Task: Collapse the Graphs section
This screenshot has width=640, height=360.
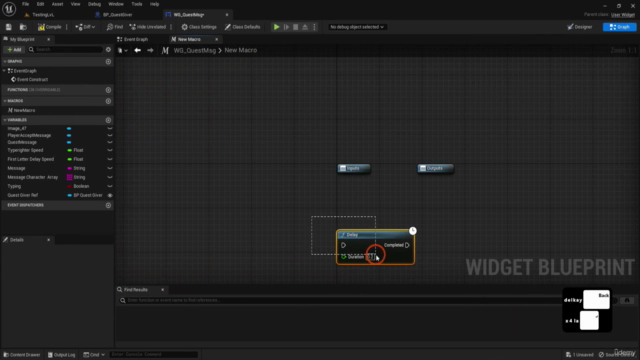Action: point(4,61)
